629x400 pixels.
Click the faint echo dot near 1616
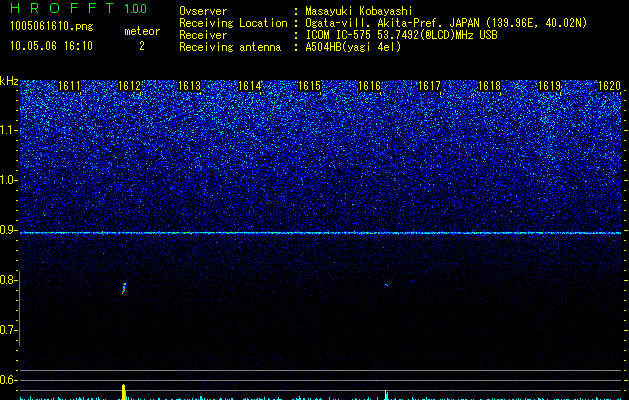[x=386, y=285]
